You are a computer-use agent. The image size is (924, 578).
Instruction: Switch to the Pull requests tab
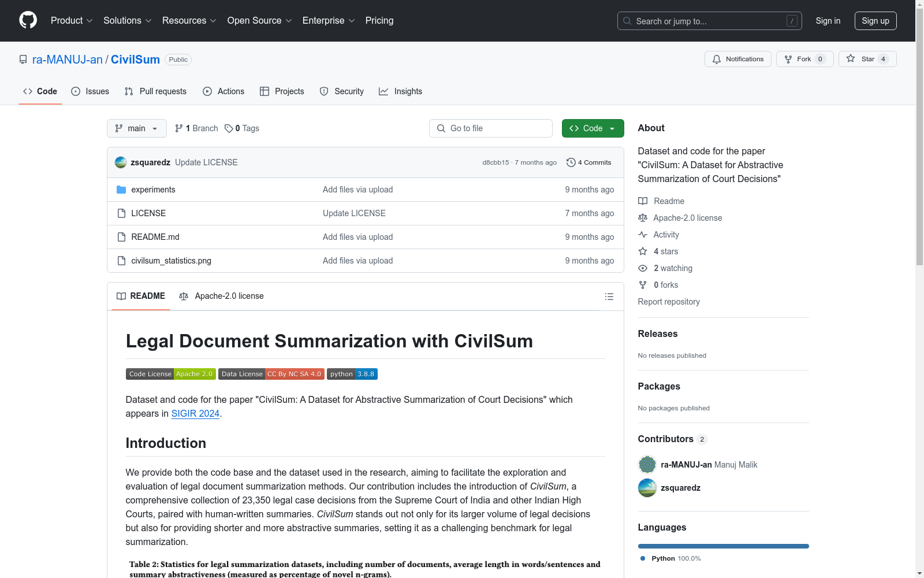pos(155,91)
